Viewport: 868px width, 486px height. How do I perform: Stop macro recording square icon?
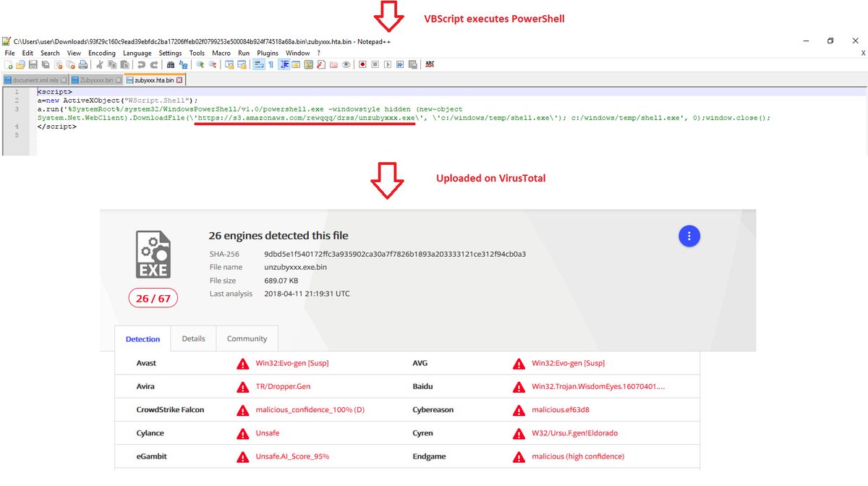[x=375, y=64]
